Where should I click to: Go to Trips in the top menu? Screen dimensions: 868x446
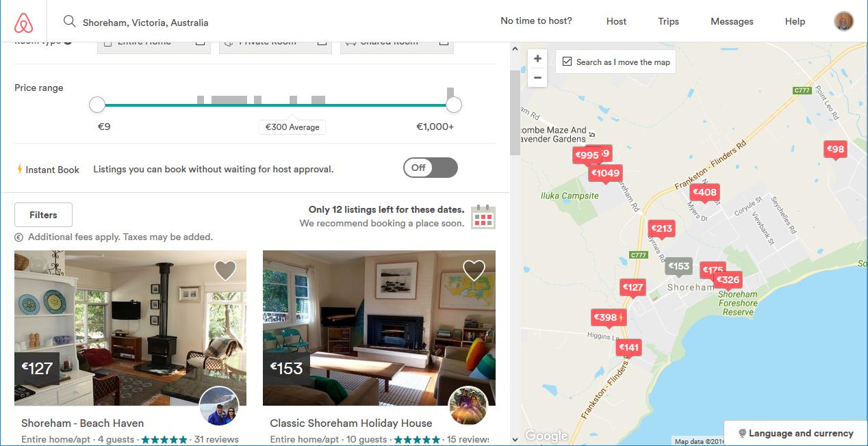pos(668,21)
